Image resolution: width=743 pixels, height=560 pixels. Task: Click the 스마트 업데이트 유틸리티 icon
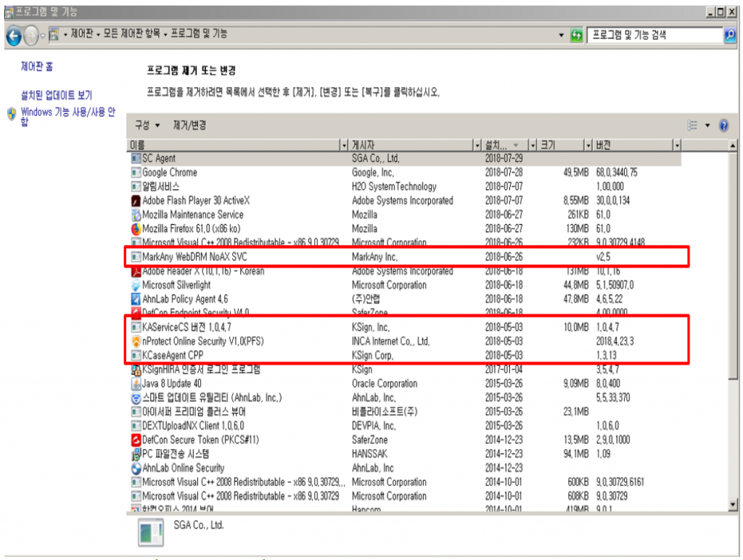point(136,398)
